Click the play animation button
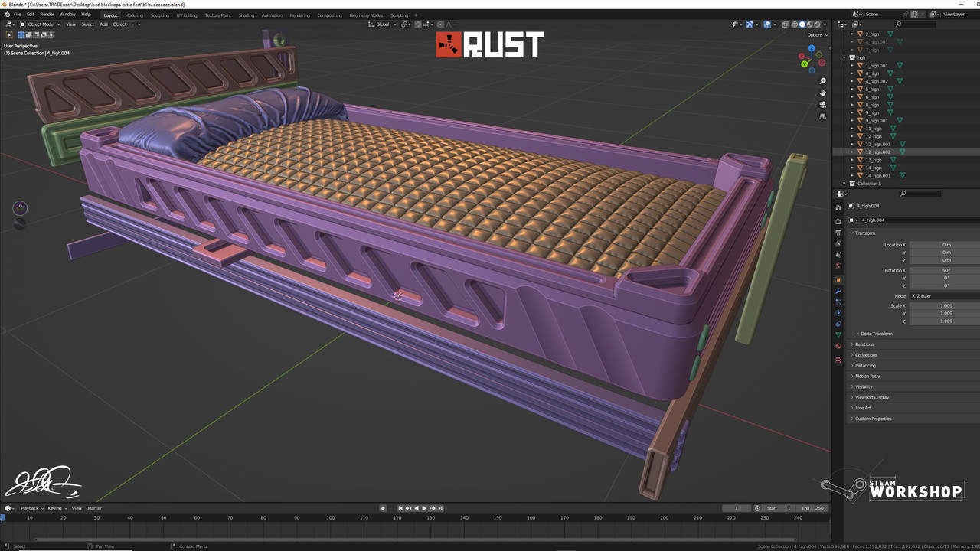This screenshot has height=551, width=980. coord(424,508)
